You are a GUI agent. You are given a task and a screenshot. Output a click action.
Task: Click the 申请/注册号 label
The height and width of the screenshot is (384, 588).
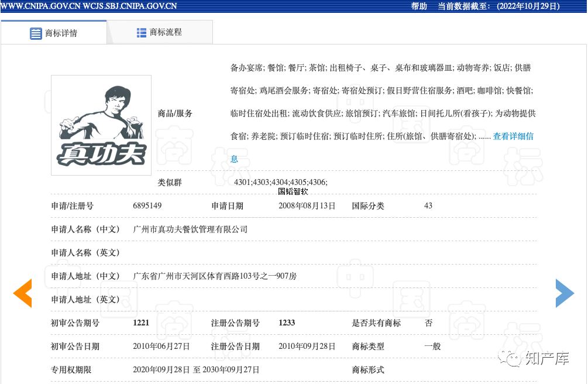(73, 205)
